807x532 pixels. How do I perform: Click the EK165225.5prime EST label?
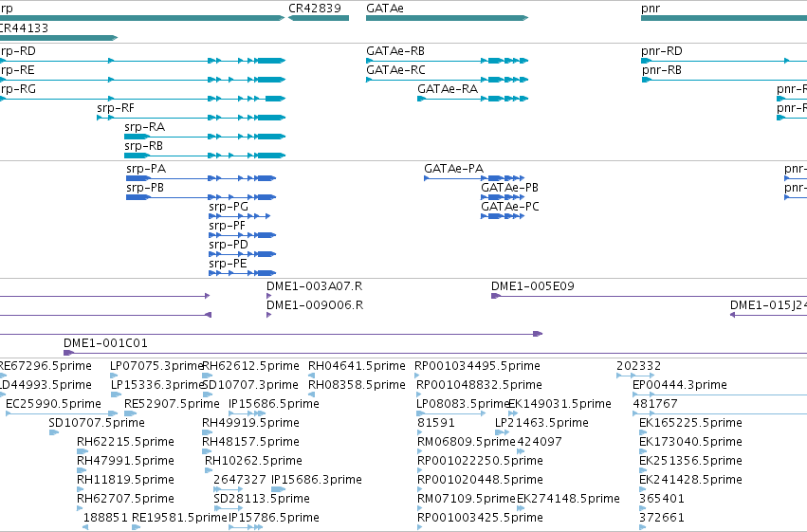tap(690, 423)
